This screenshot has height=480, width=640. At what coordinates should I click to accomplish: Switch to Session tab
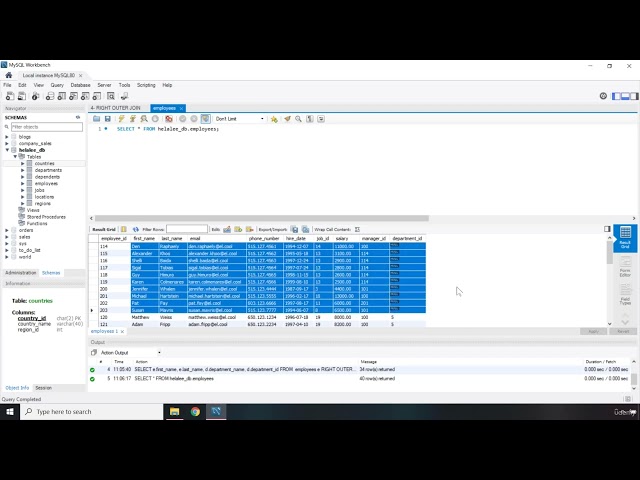43,388
